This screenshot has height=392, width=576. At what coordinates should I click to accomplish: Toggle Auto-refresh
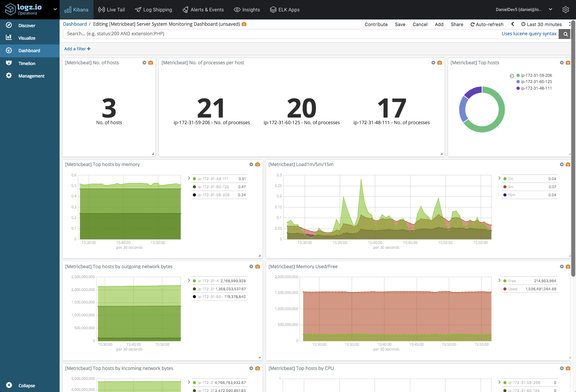(x=487, y=24)
